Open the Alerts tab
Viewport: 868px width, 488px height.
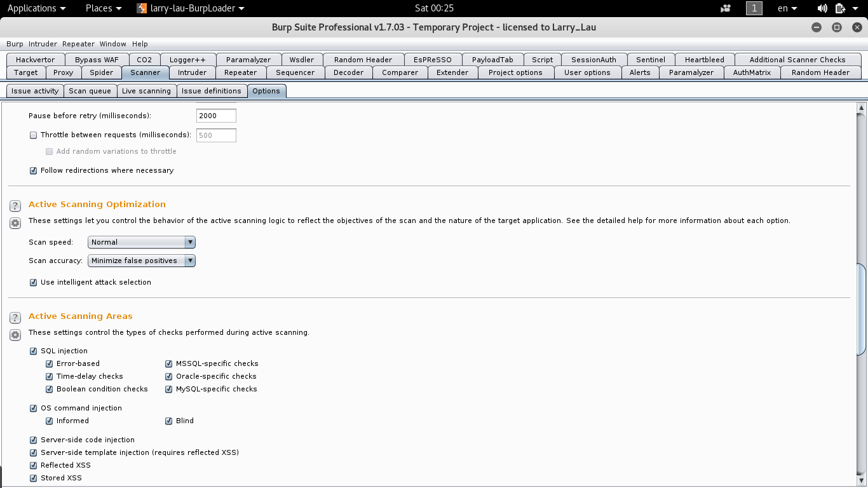640,72
